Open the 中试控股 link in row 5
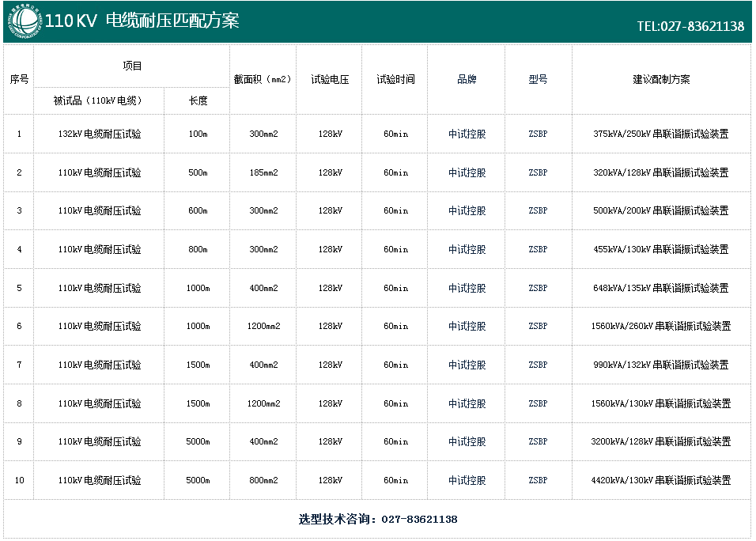756x541 pixels. [x=467, y=288]
